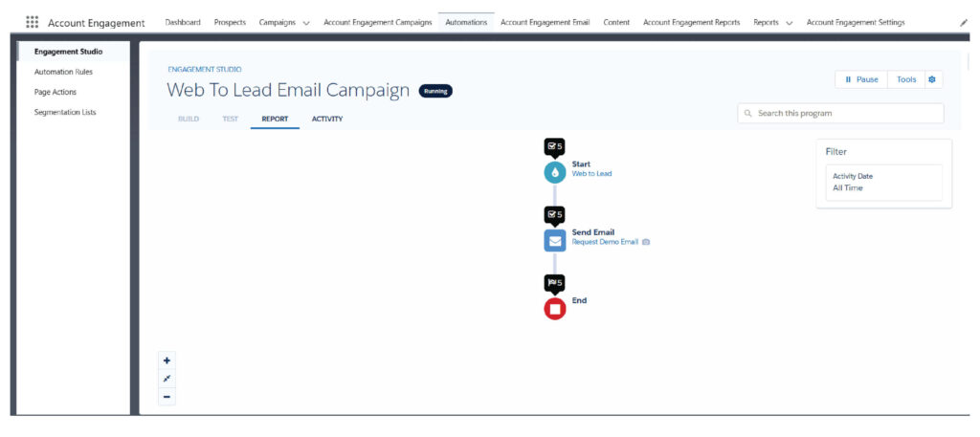
Task: Click the Account Engagement app name
Action: 97,23
